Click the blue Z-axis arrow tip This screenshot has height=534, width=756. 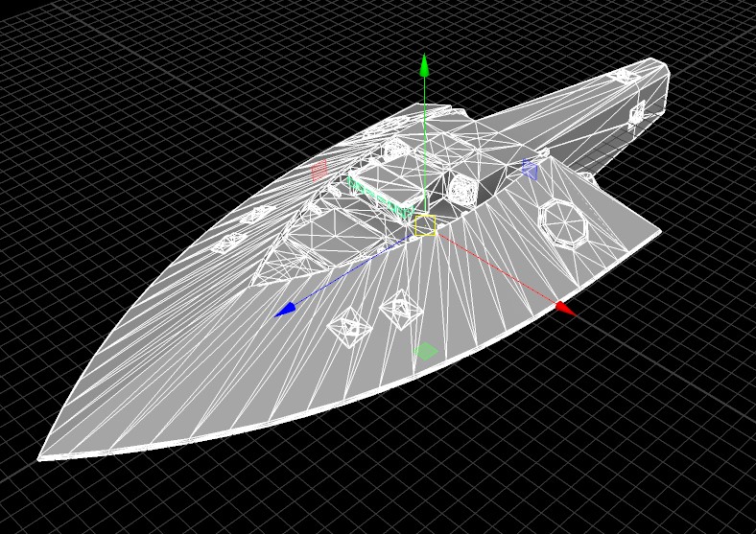(x=285, y=310)
